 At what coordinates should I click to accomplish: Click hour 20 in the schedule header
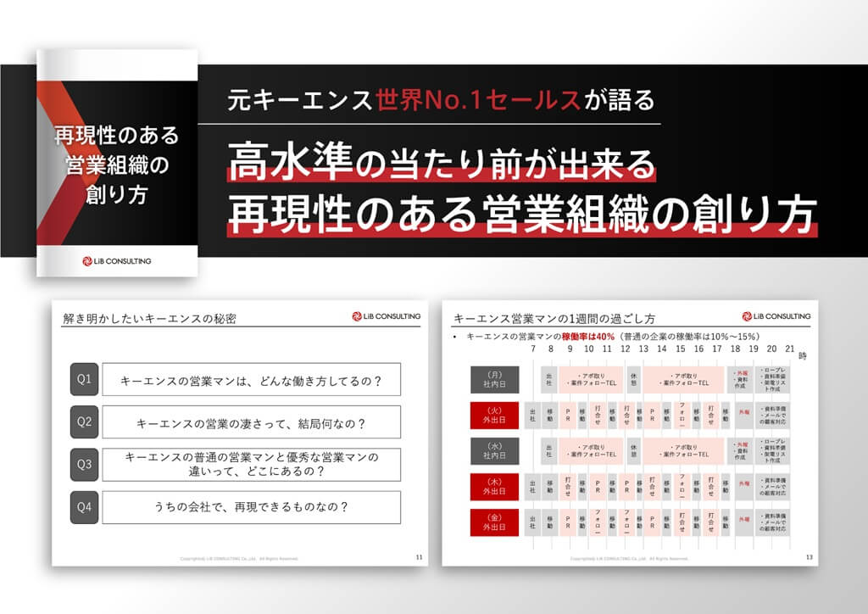(x=771, y=349)
